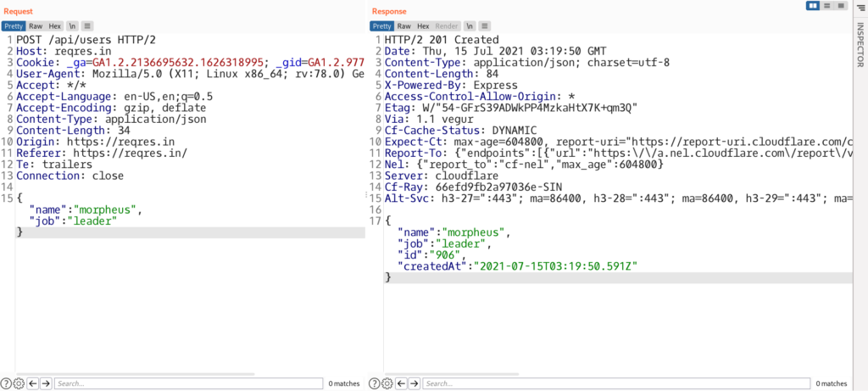Click the 'Content-Length: 34' request header

73,131
